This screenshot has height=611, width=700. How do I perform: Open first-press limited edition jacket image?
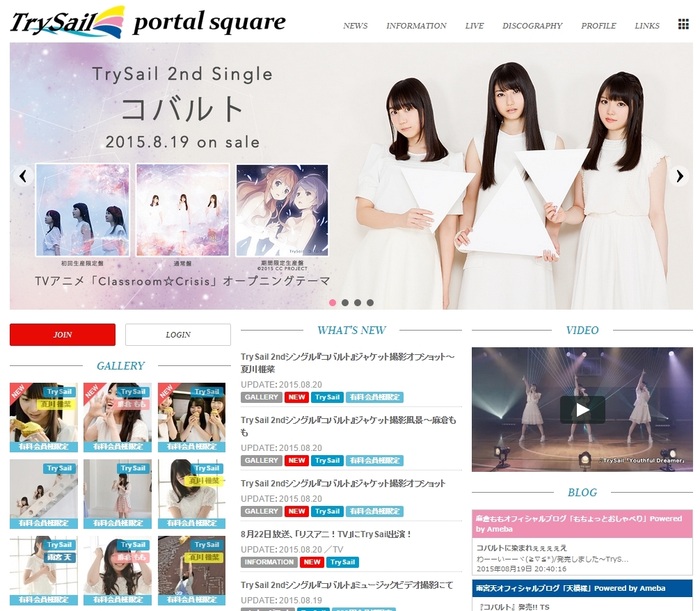point(83,210)
